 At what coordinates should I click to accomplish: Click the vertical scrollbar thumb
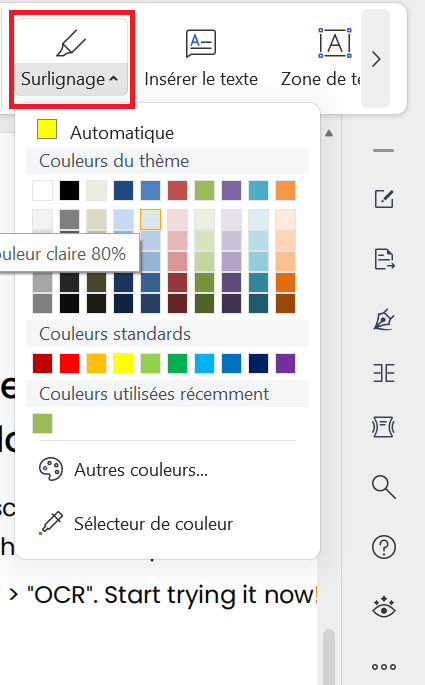[329, 657]
